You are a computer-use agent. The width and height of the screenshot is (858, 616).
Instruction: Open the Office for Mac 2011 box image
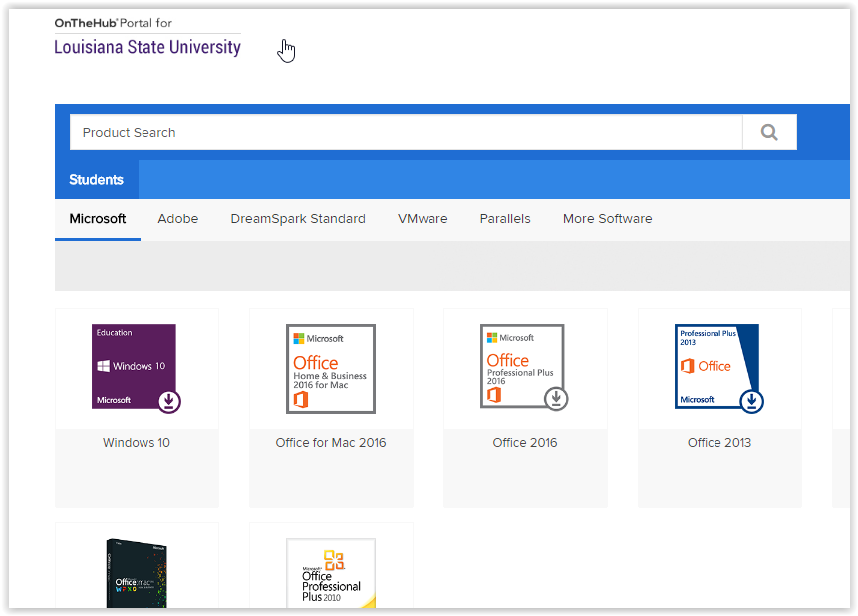tap(135, 572)
